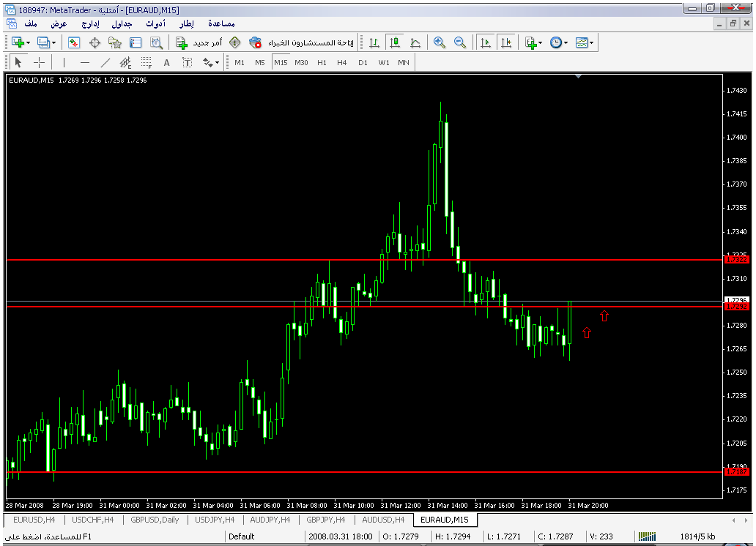This screenshot has width=756, height=546.
Task: Open the Market Watch window
Action: pyautogui.click(x=74, y=43)
